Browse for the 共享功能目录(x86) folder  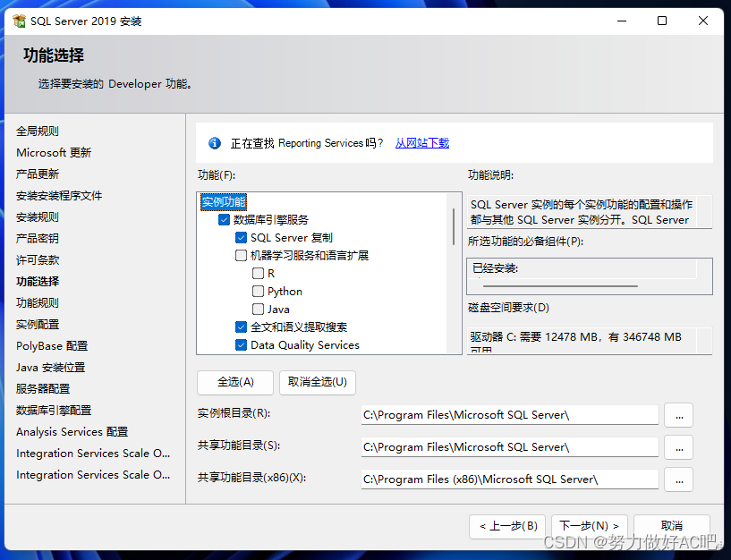[679, 479]
